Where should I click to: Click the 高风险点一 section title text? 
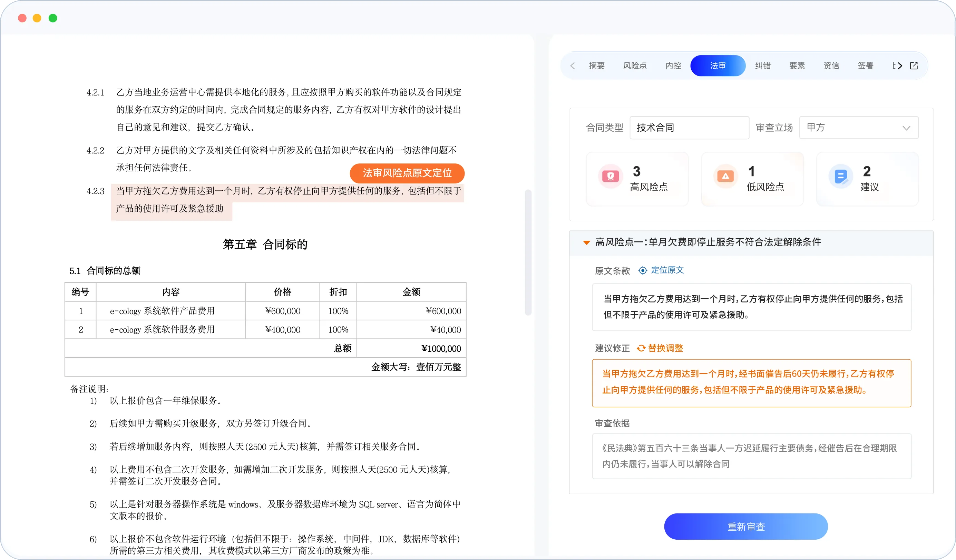[x=708, y=242]
